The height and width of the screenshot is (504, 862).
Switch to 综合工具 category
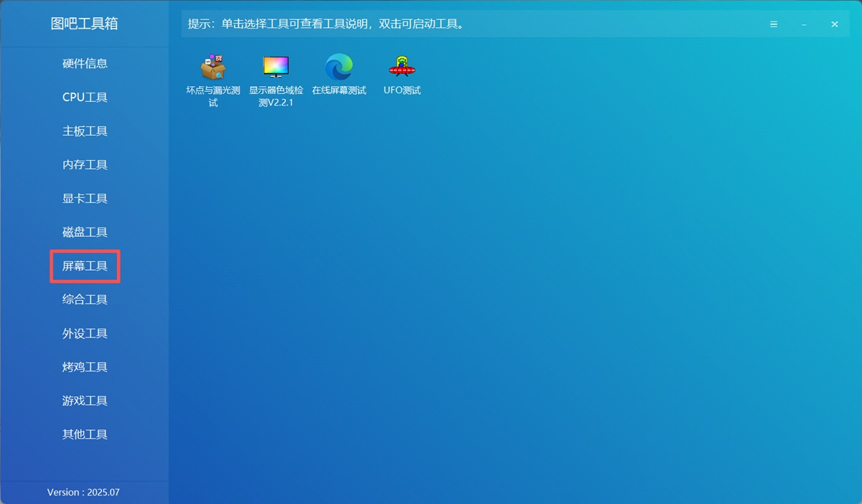(x=84, y=299)
